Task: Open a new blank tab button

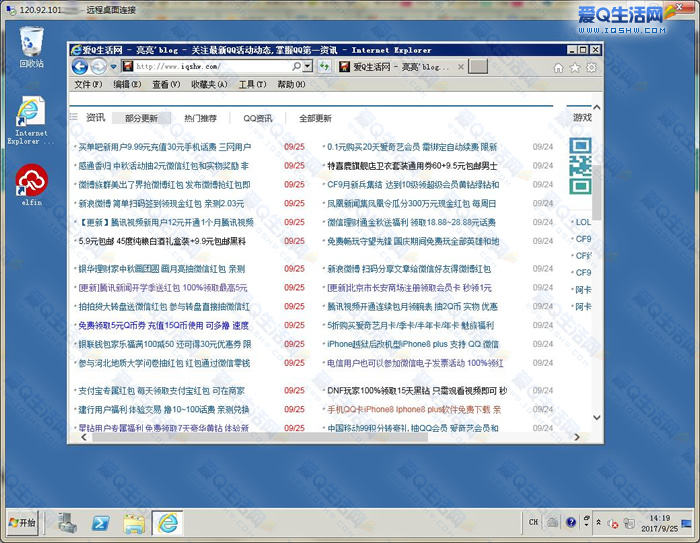Action: pos(478,67)
